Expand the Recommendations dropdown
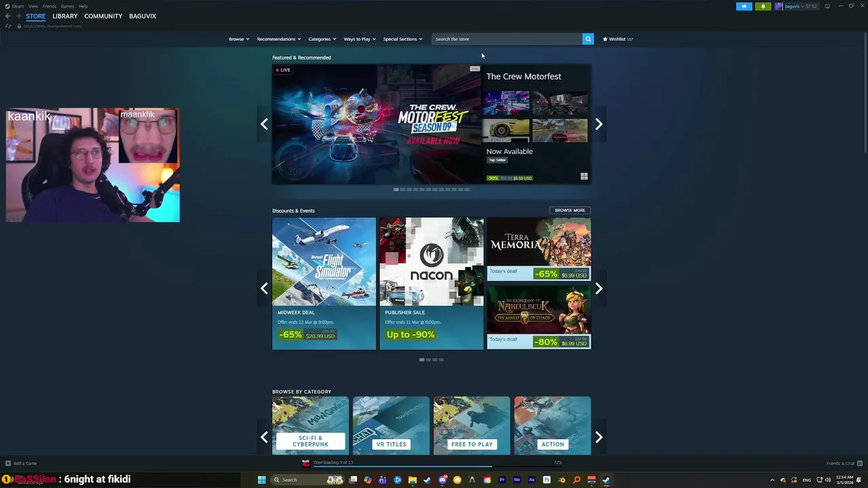This screenshot has height=488, width=868. point(279,39)
